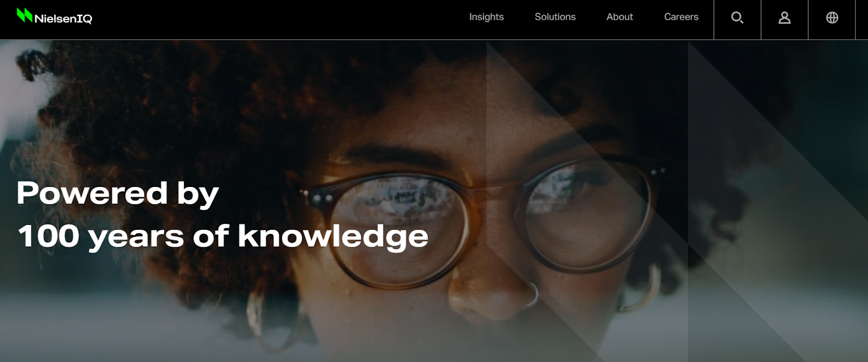Open the globe language selector icon
868x362 pixels.
(832, 18)
